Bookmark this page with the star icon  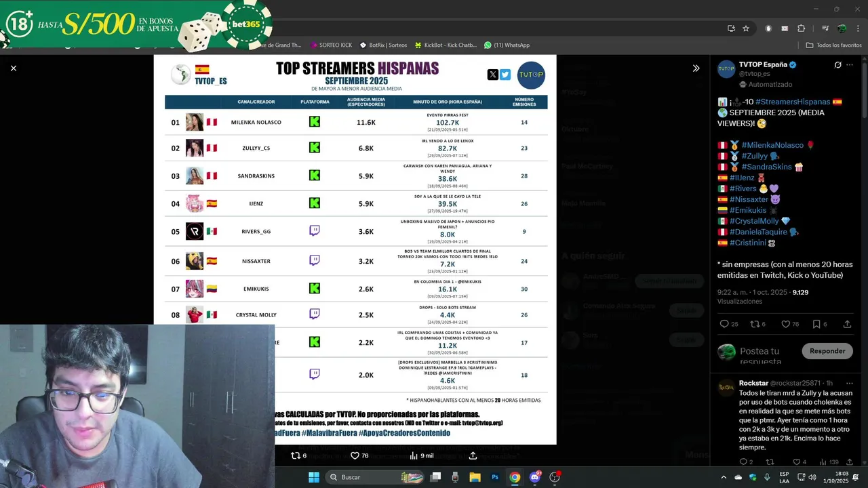[746, 28]
